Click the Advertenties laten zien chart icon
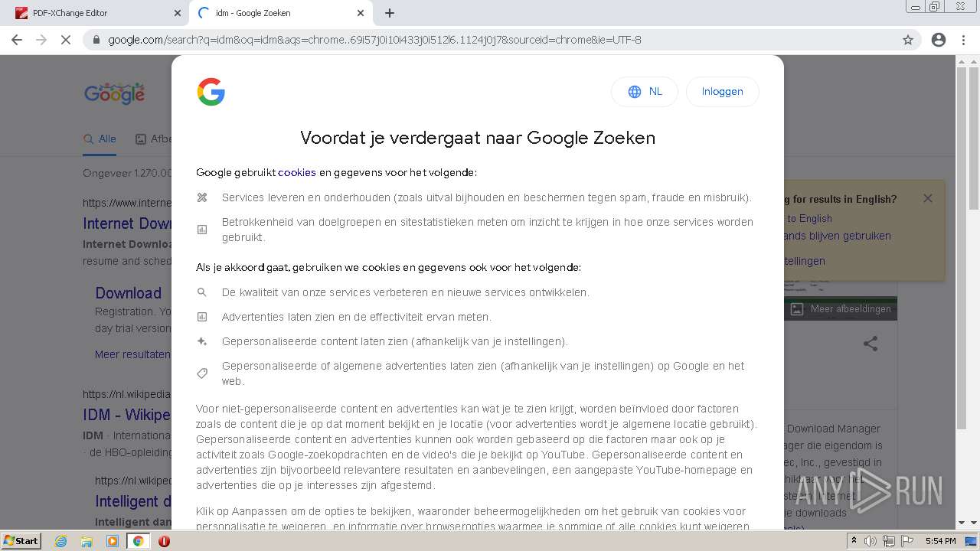The image size is (980, 551). (202, 317)
